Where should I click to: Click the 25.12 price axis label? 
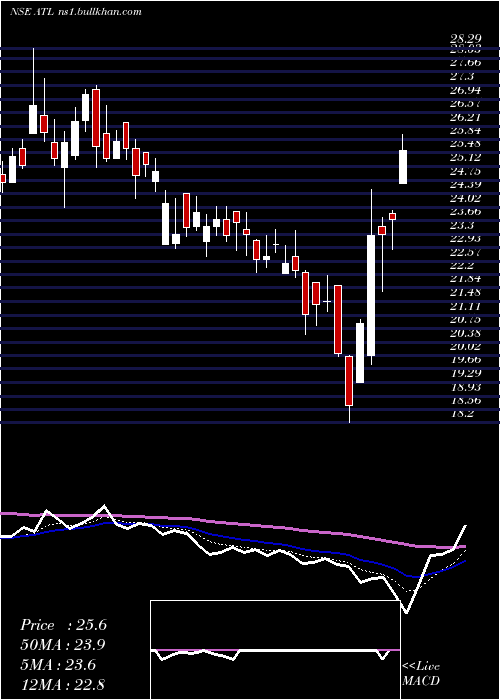pos(466,157)
